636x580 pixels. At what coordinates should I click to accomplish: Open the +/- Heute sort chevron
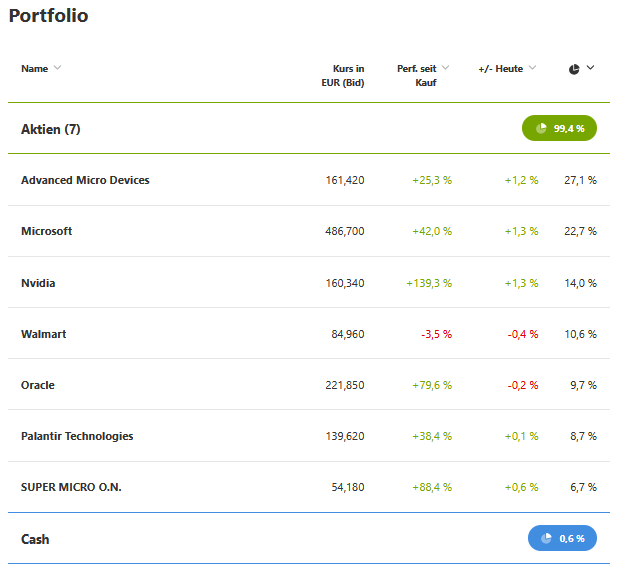click(533, 68)
